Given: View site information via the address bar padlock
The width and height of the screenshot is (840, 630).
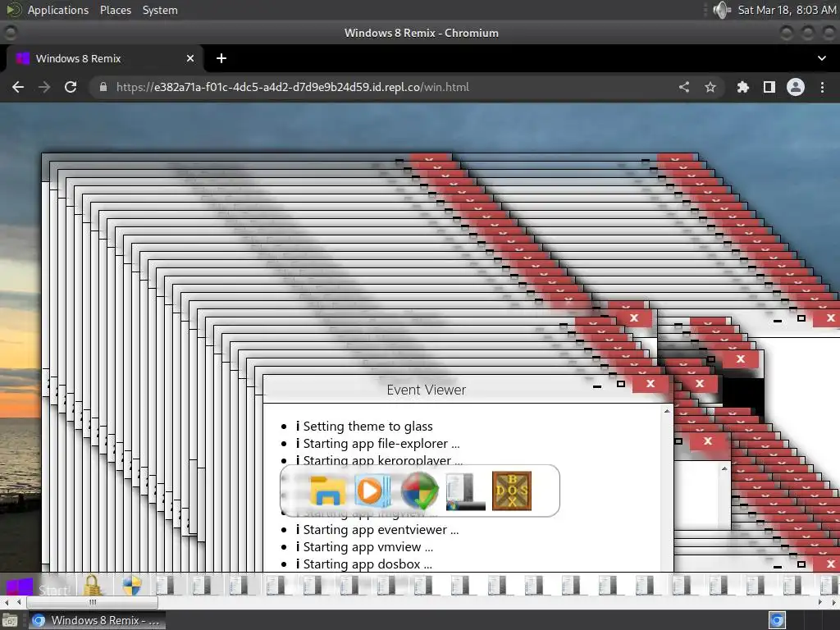Looking at the screenshot, I should (103, 87).
